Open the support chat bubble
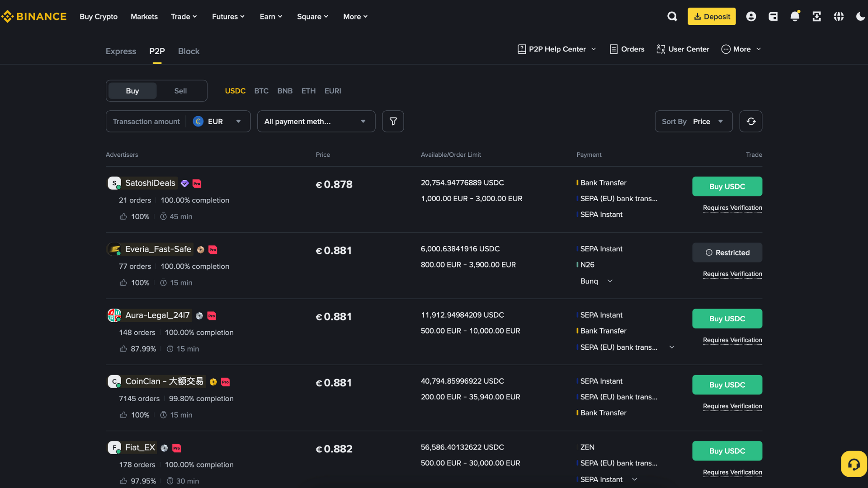Image resolution: width=868 pixels, height=488 pixels. coord(854,464)
